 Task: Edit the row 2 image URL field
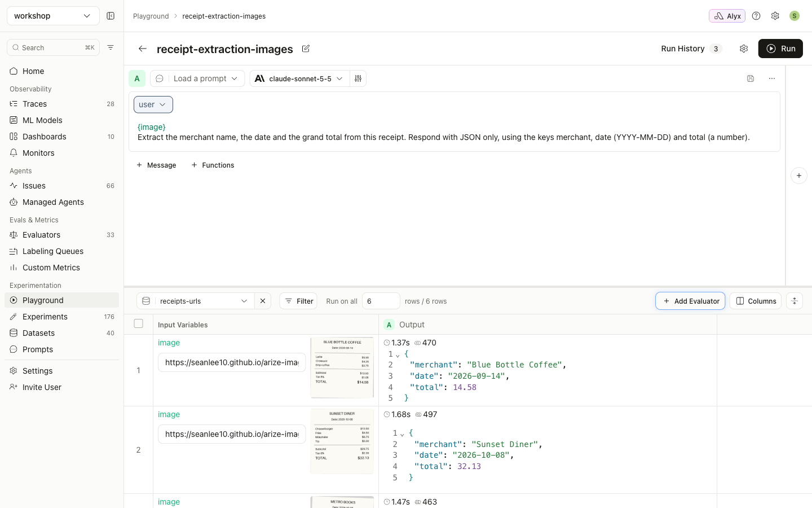pyautogui.click(x=232, y=434)
